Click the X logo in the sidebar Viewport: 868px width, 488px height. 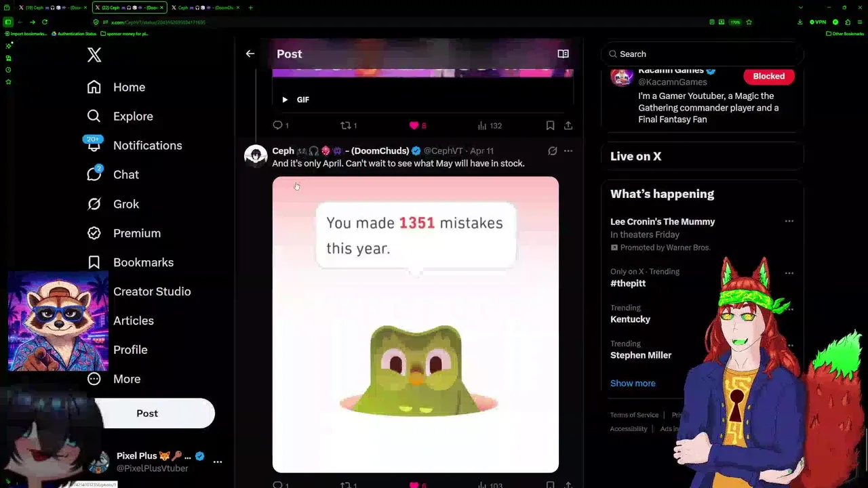[94, 55]
